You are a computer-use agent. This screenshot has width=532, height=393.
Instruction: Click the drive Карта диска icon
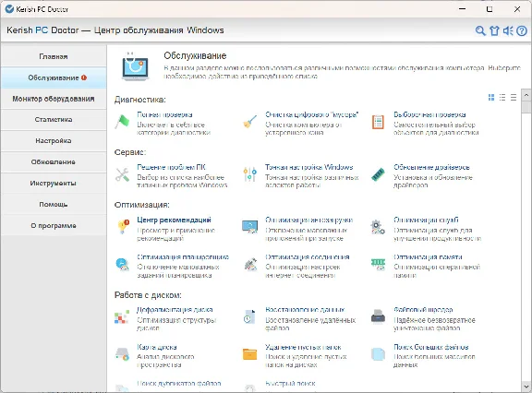(x=122, y=353)
